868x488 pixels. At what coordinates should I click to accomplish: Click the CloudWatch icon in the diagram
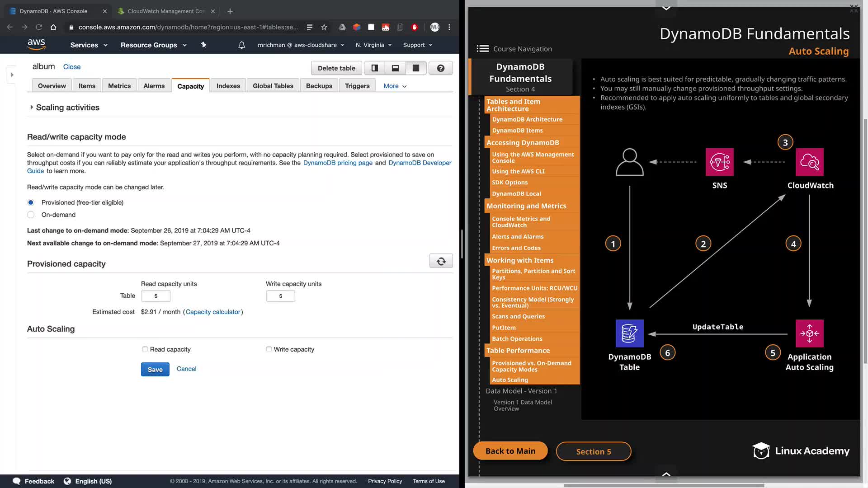click(x=809, y=162)
